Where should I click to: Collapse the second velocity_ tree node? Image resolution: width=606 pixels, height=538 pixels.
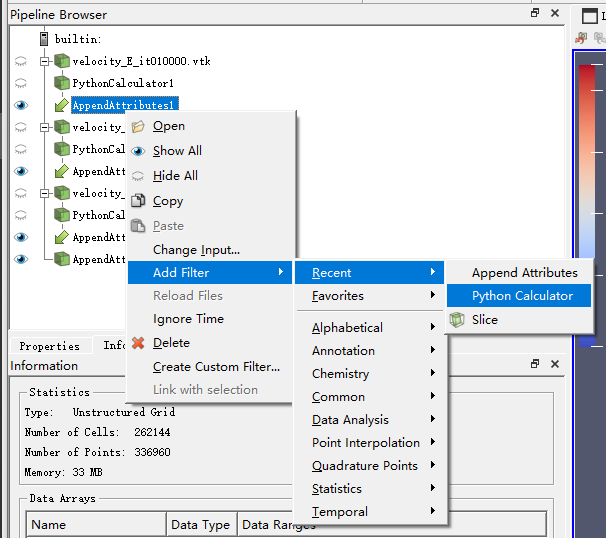45,127
